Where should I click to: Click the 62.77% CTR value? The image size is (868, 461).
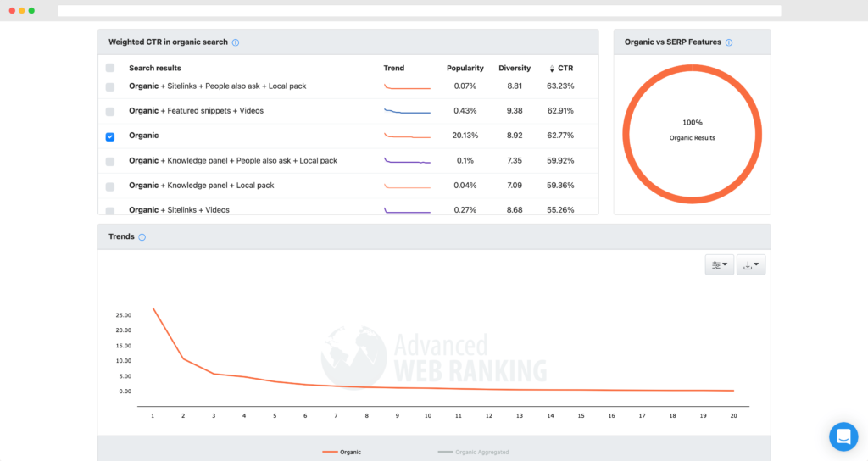[560, 136]
